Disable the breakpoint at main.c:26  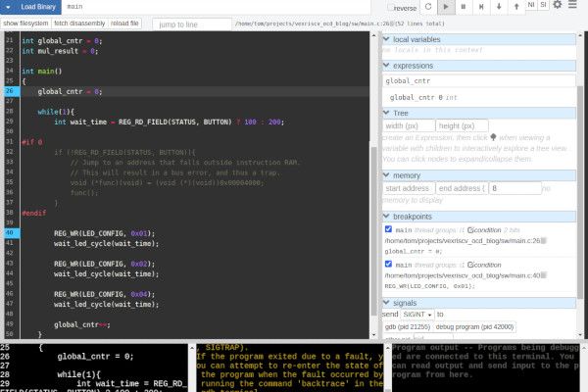click(x=389, y=229)
